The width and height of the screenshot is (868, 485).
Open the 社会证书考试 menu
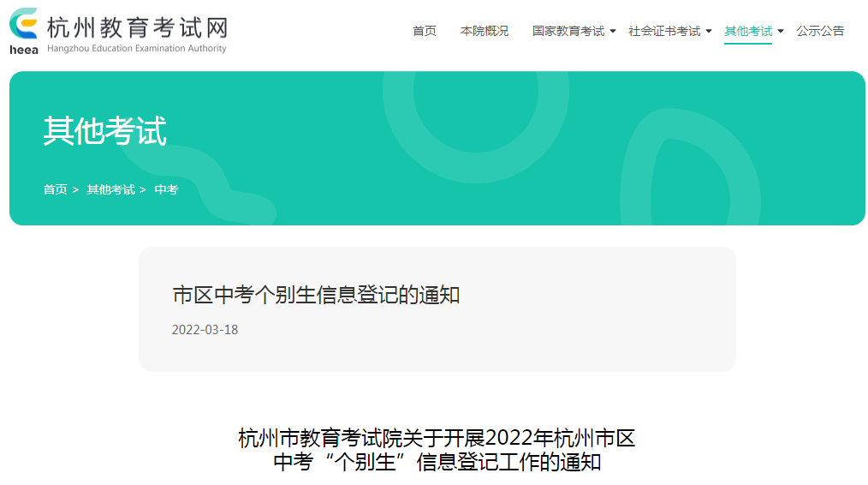(x=665, y=31)
